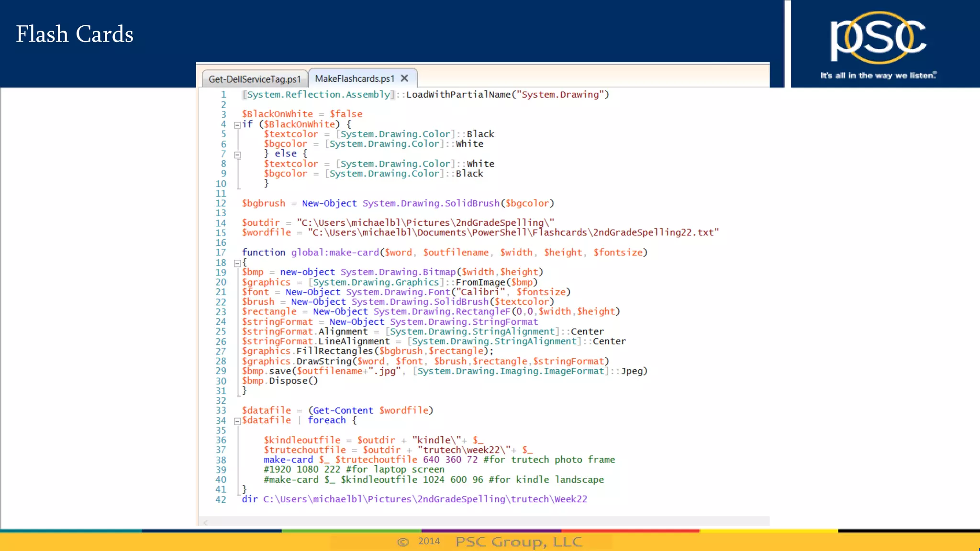This screenshot has height=551, width=980.
Task: Click the $BlackOnWhite variable on line 3
Action: 277,114
